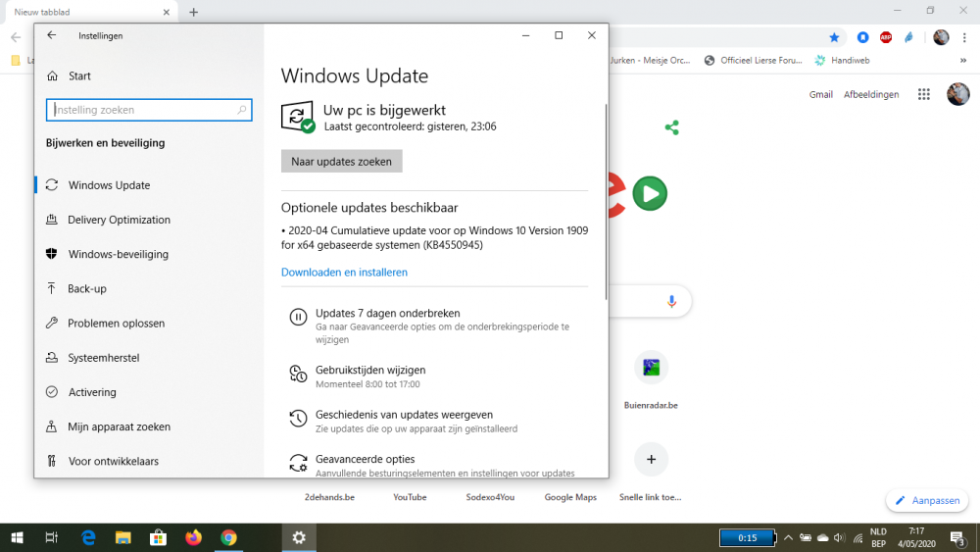
Task: Open the volume control in system tray
Action: click(840, 537)
